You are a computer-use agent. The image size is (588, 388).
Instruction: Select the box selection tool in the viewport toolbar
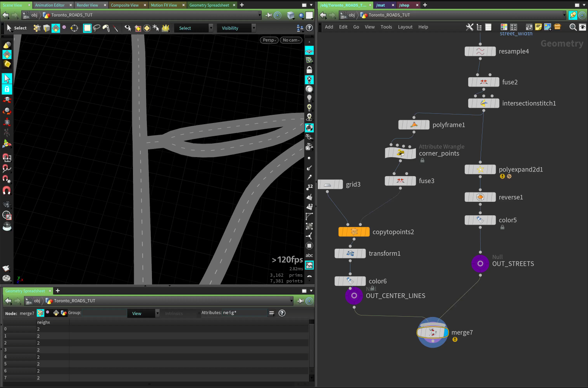coord(87,28)
